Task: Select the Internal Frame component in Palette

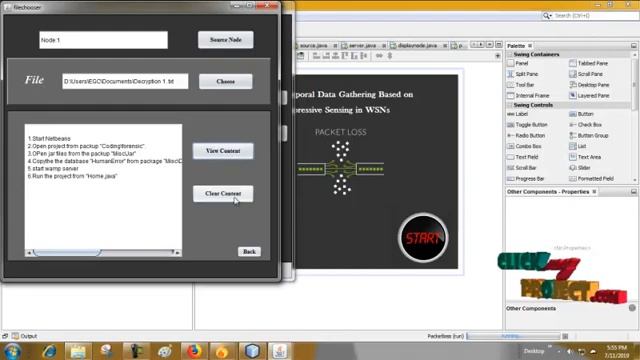Action: 528,95
